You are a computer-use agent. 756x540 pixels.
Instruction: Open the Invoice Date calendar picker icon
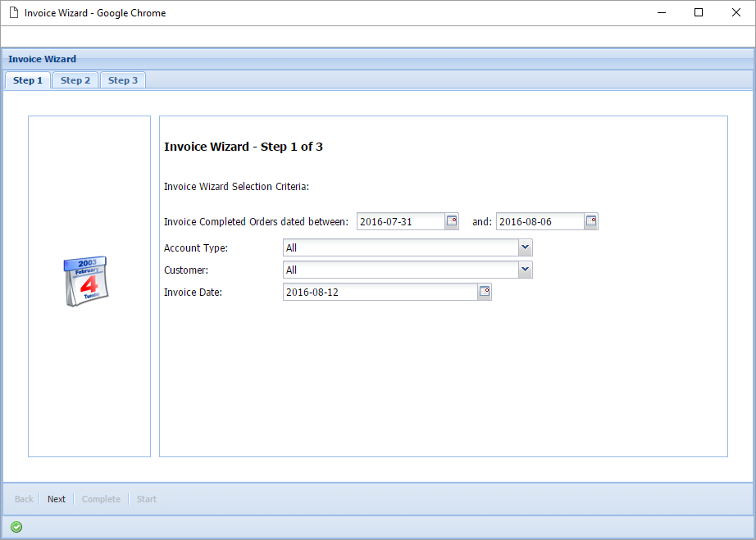pyautogui.click(x=484, y=292)
